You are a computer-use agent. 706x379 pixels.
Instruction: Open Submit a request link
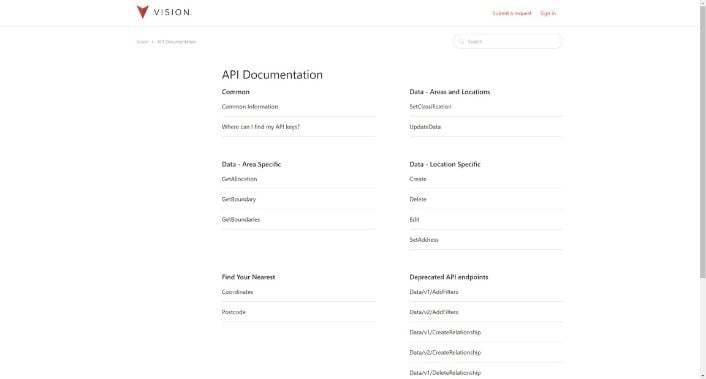(511, 14)
